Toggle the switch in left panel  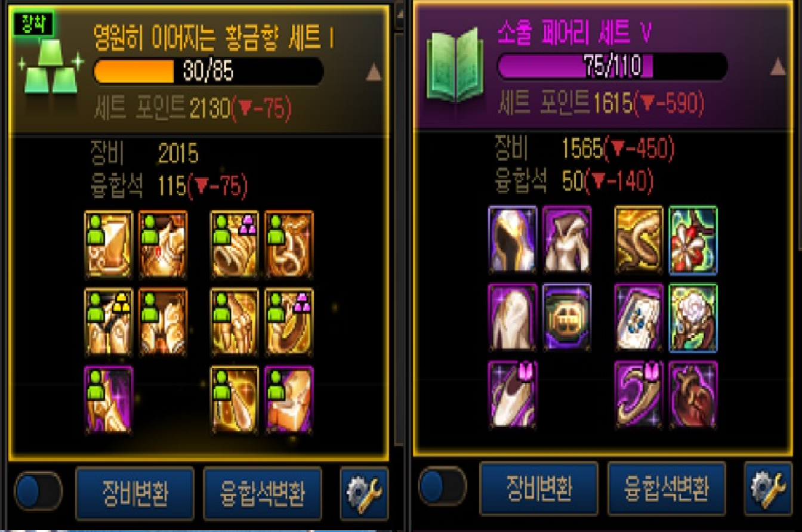coord(38,491)
